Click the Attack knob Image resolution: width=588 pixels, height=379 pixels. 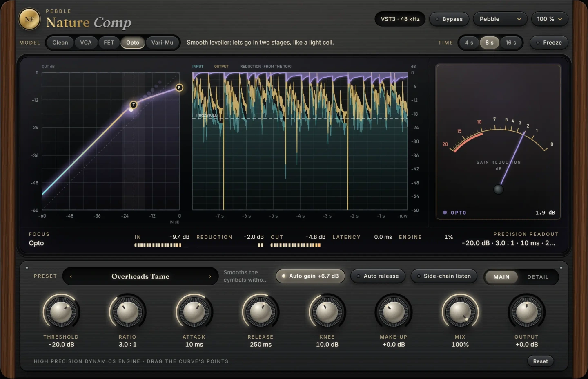194,312
